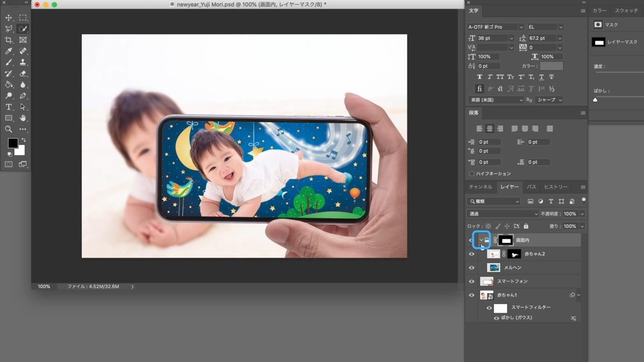Viewport: 644px width, 362px height.
Task: Select the Zoom tool
Action: (9, 129)
